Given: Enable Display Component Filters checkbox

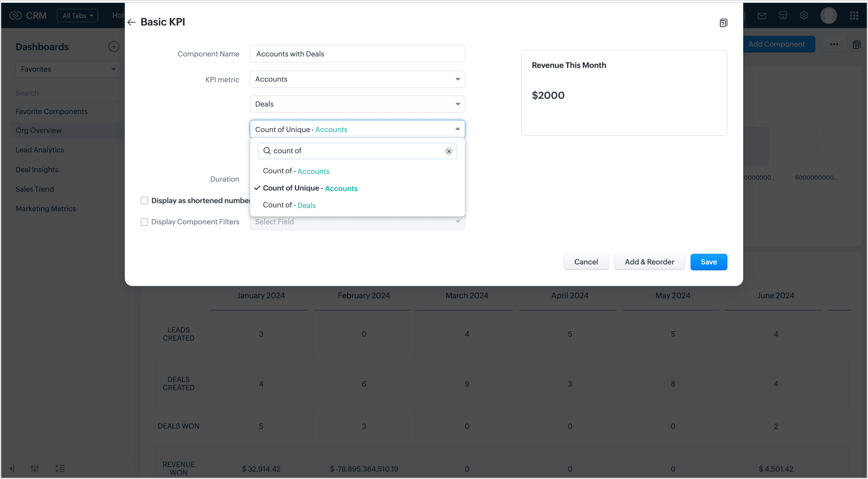Looking at the screenshot, I should click(144, 222).
